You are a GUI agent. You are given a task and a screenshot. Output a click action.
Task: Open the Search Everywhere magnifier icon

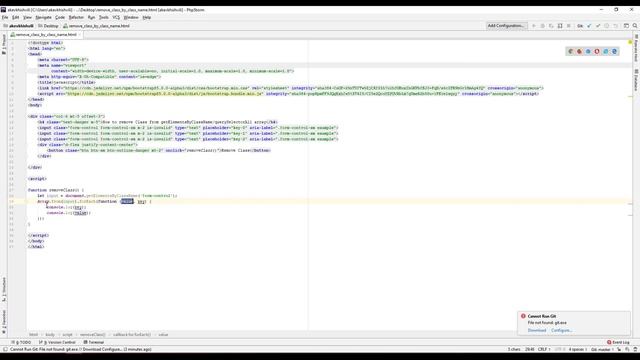click(x=635, y=26)
